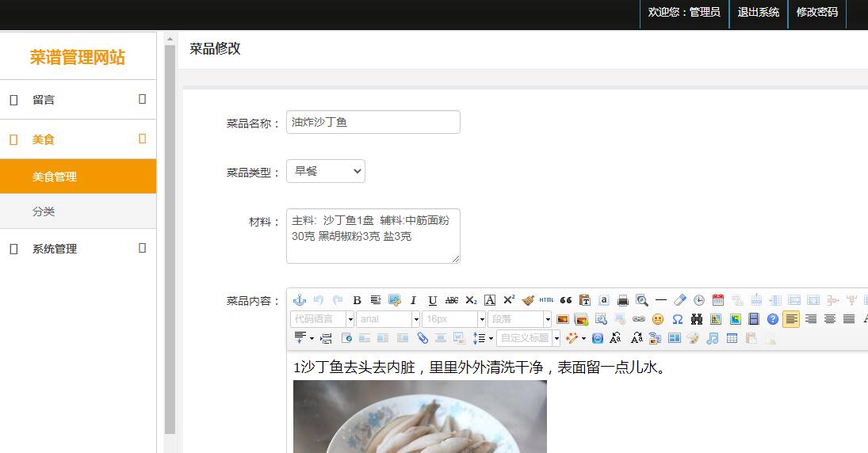Print the editor content with the printer icon
Screen dimensions: 868x453
pyautogui.click(x=623, y=300)
